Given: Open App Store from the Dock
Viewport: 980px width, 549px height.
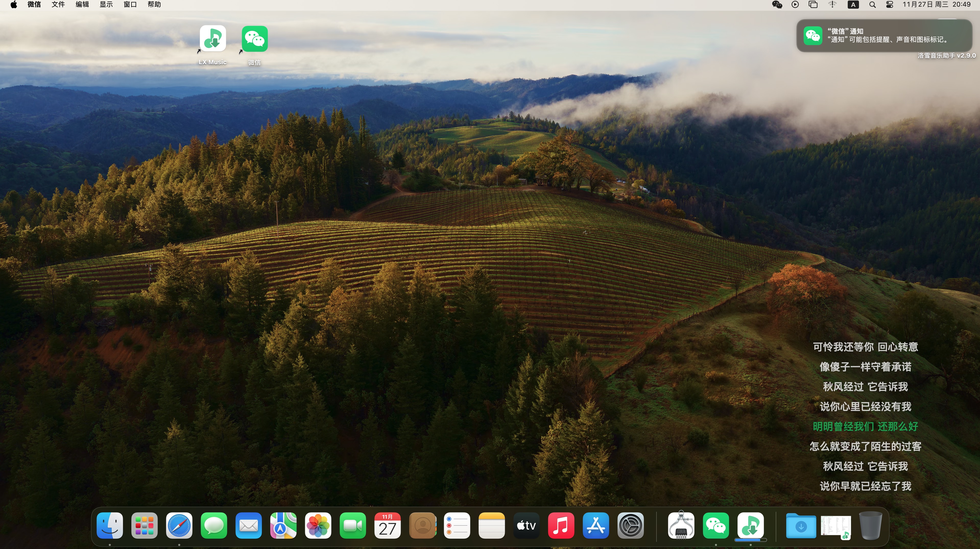Looking at the screenshot, I should click(596, 526).
